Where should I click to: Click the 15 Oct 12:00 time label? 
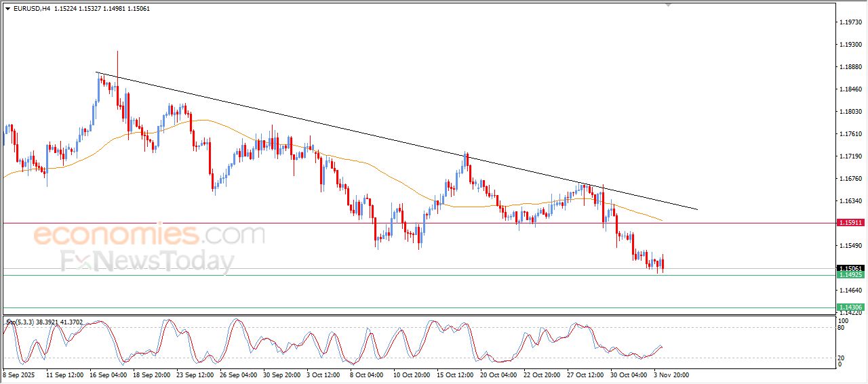click(x=454, y=374)
